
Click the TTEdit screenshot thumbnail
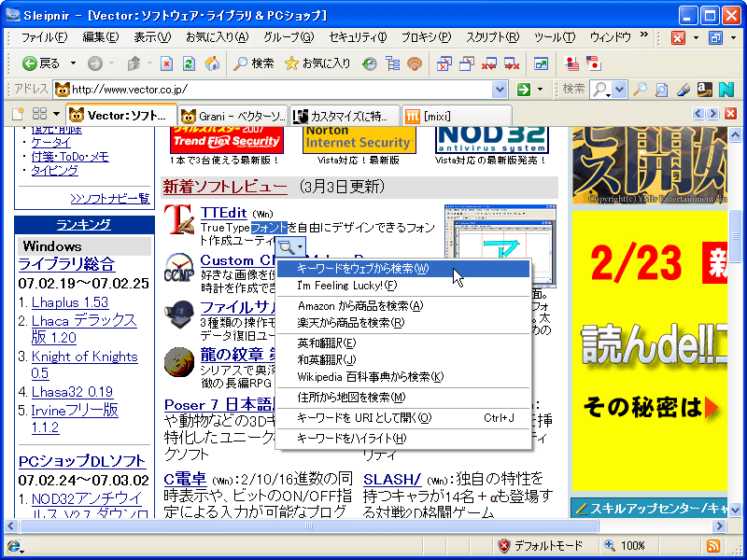(x=500, y=246)
